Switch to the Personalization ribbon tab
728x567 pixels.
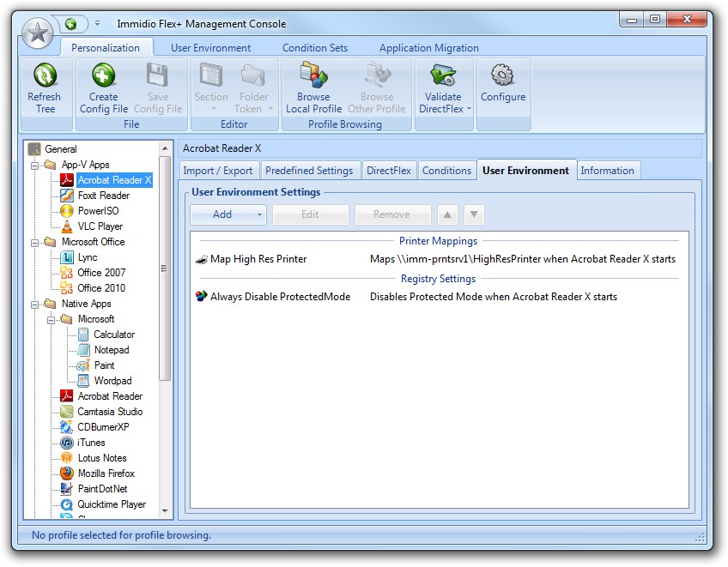[106, 48]
